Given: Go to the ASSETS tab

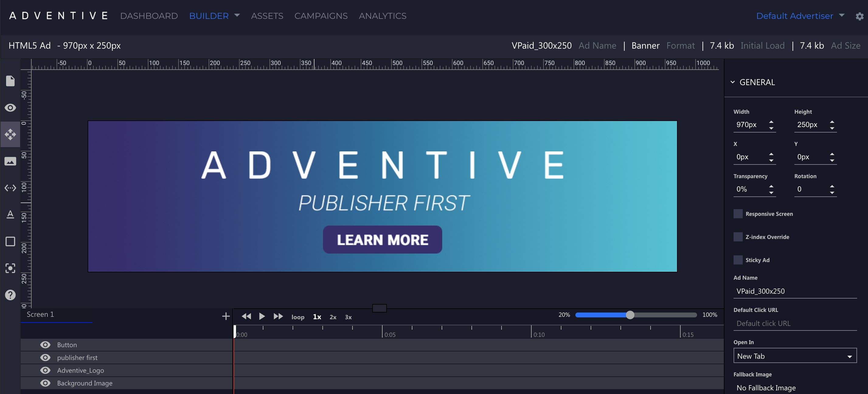Looking at the screenshot, I should (x=267, y=16).
